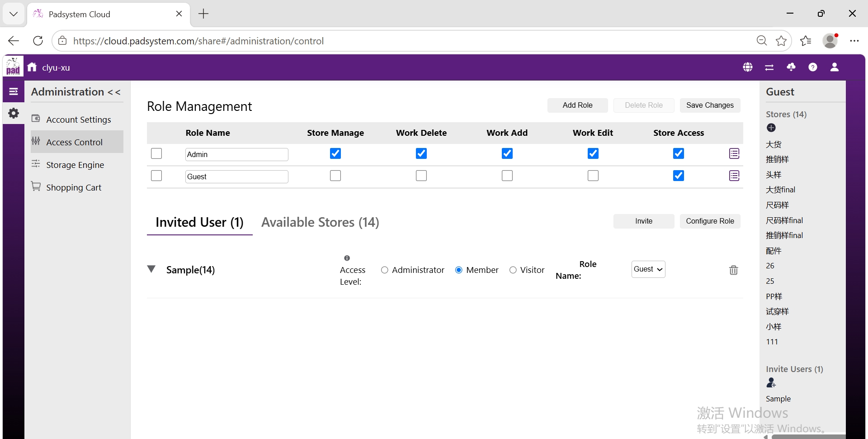Click the clyu-xu account name
The height and width of the screenshot is (439, 868).
pyautogui.click(x=56, y=67)
